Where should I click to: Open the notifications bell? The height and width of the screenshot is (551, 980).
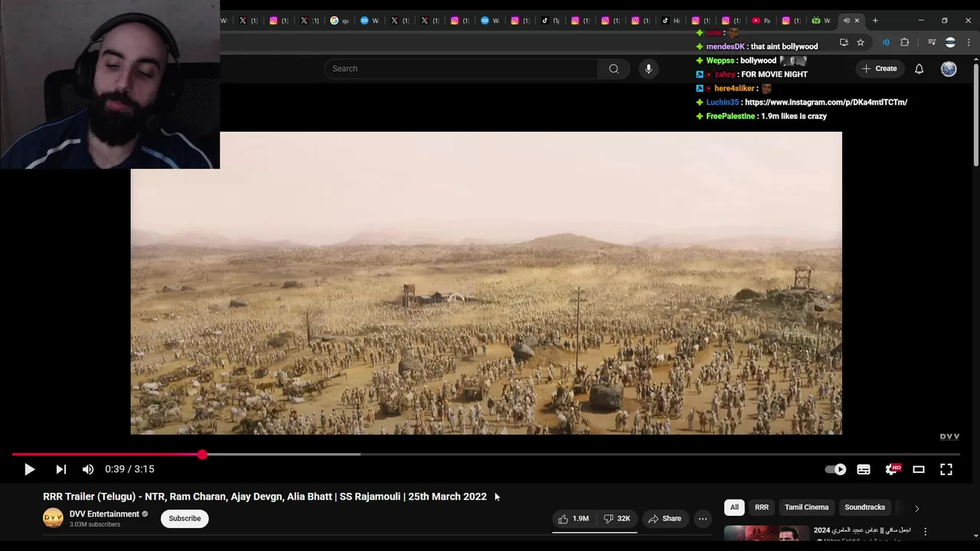(920, 69)
